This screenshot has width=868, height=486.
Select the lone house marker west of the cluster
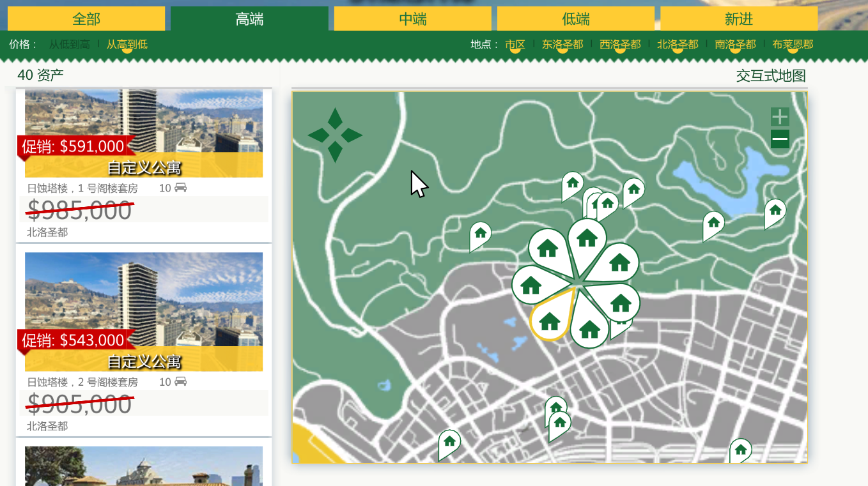pos(480,235)
